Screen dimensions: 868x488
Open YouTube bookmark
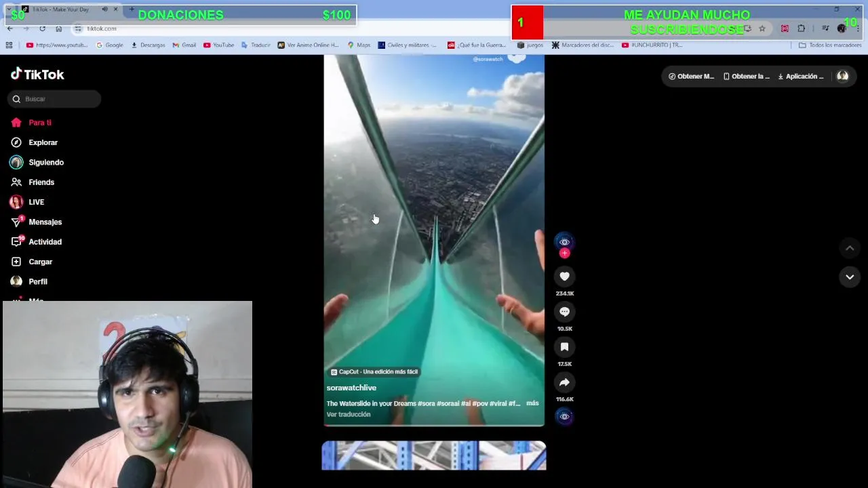pos(219,45)
